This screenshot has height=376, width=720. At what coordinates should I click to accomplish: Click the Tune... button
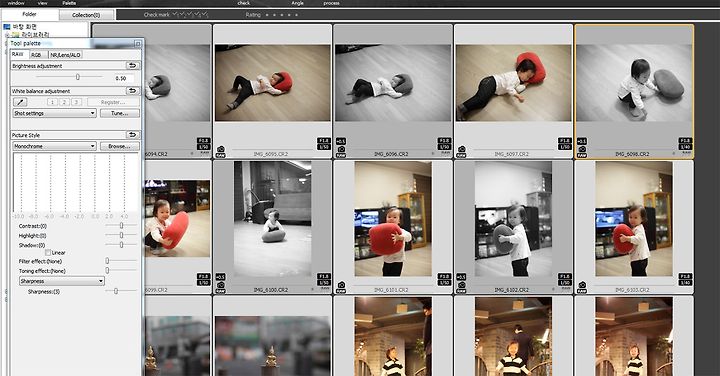[x=120, y=113]
